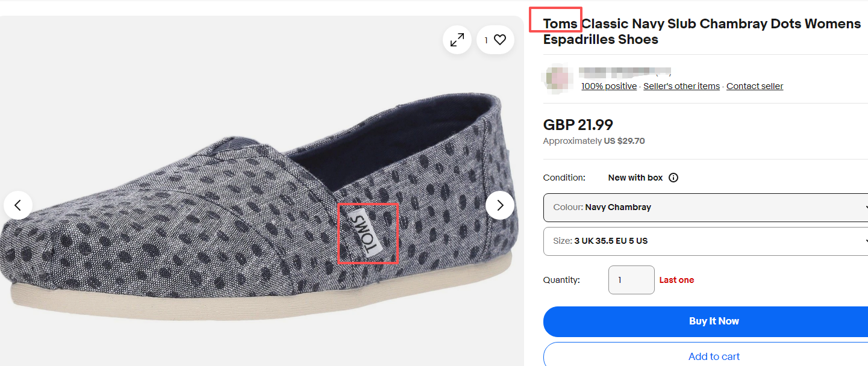Click the TOMS label on the shoe

coord(367,234)
